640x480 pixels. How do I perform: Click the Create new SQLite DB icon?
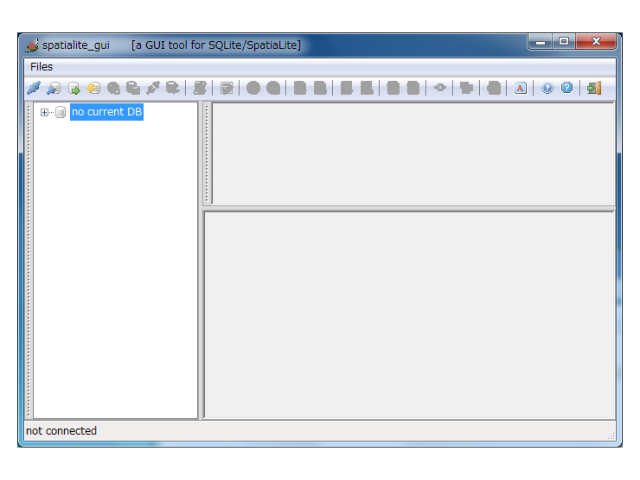pyautogui.click(x=54, y=88)
